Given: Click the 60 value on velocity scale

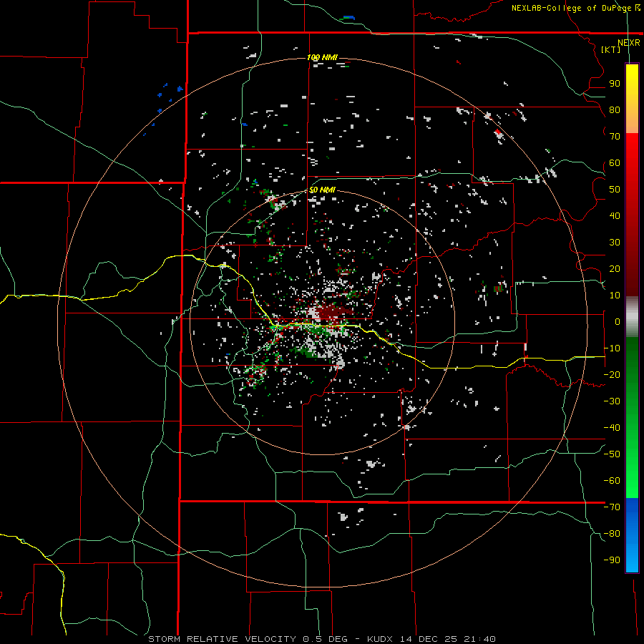Looking at the screenshot, I should (615, 163).
